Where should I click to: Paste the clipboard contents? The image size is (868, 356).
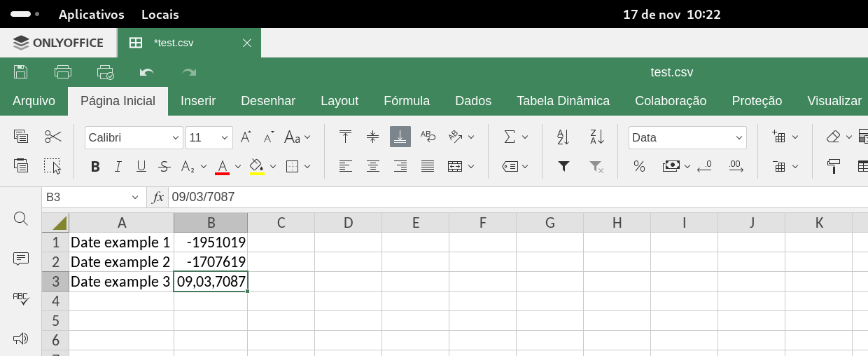coord(21,166)
